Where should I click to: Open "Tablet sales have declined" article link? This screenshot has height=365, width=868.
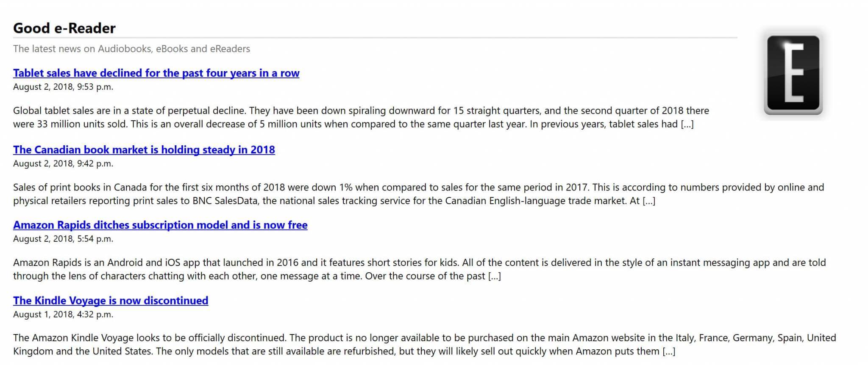(x=156, y=73)
